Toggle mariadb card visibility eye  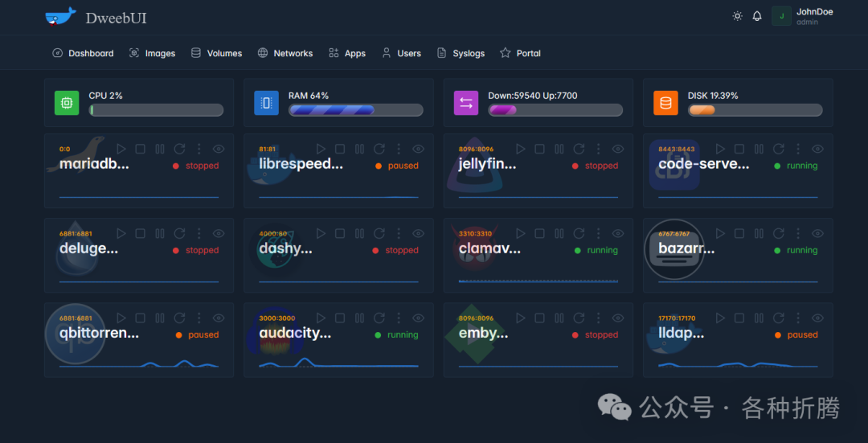[219, 149]
